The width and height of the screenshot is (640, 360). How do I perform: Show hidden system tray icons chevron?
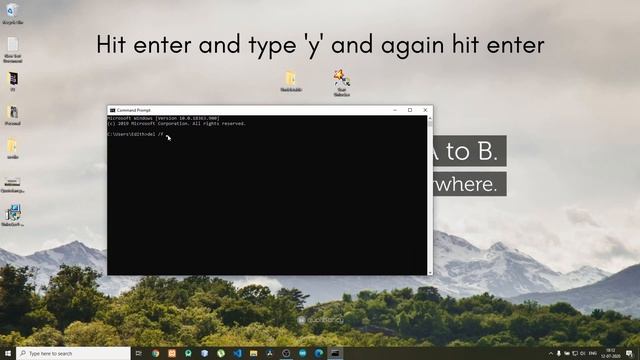point(551,353)
